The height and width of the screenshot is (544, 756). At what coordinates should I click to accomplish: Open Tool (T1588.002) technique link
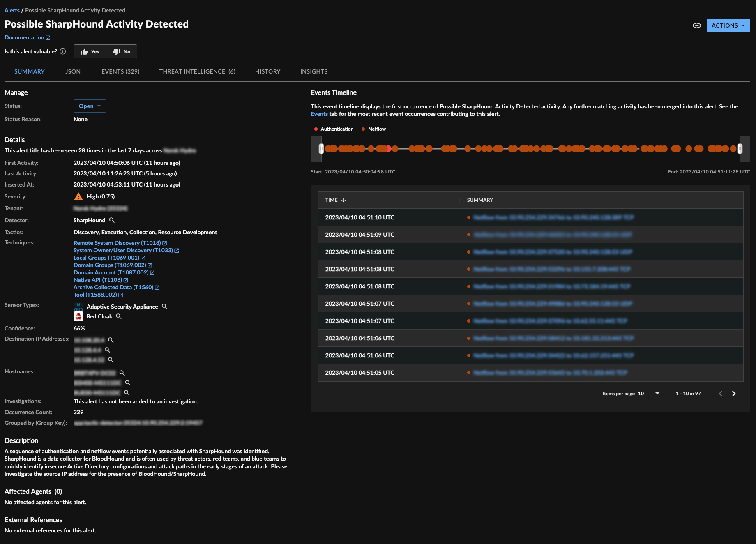click(95, 295)
